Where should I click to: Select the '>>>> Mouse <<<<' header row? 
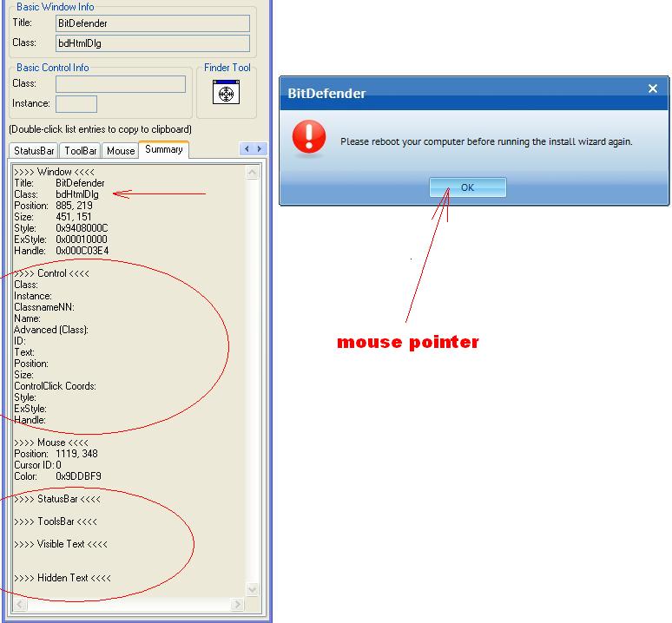tap(51, 443)
